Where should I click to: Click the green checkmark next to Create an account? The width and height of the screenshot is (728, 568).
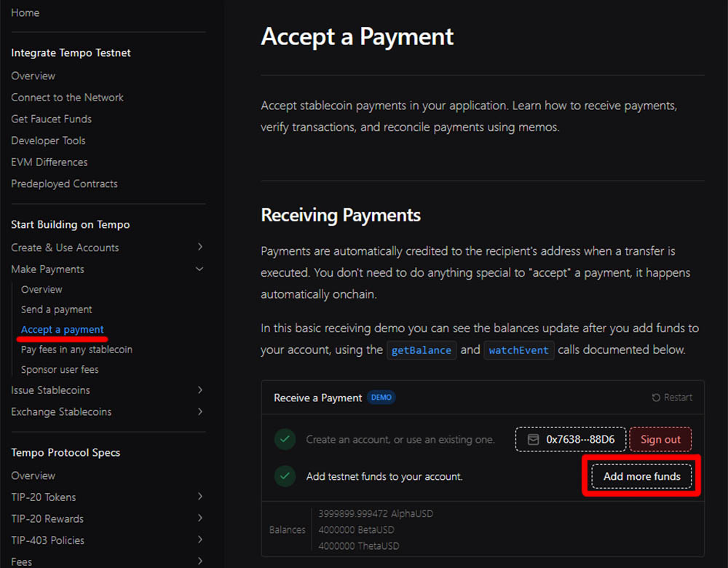tap(285, 439)
